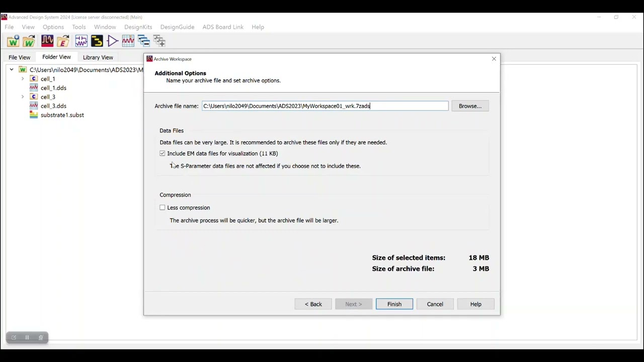Open Help from the dialog buttons
The image size is (644, 362).
[476, 304]
